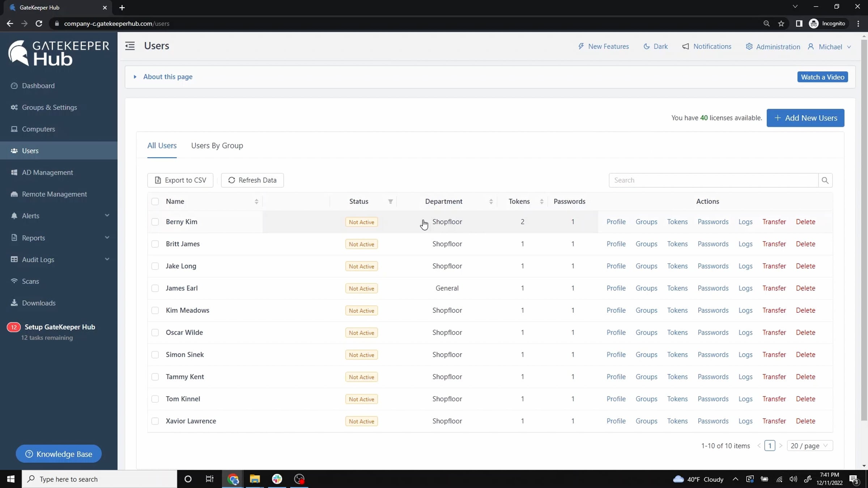
Task: Select the checkbox for Jake Long
Action: [155, 266]
